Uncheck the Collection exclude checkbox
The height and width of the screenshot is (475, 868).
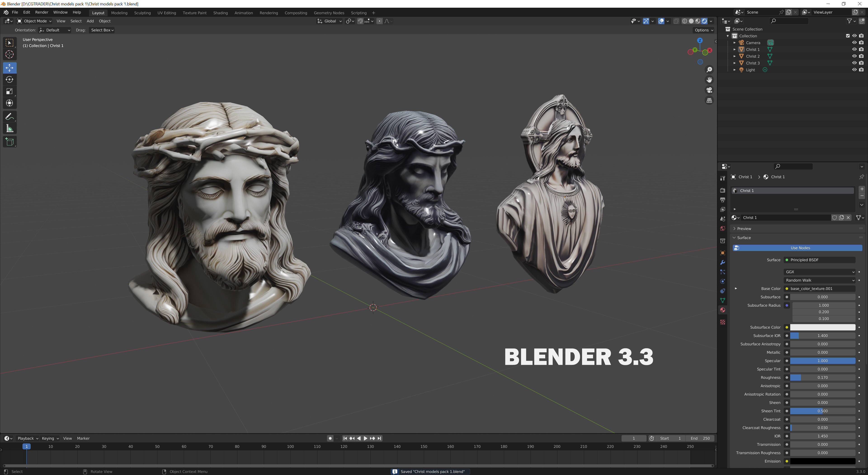pyautogui.click(x=848, y=36)
